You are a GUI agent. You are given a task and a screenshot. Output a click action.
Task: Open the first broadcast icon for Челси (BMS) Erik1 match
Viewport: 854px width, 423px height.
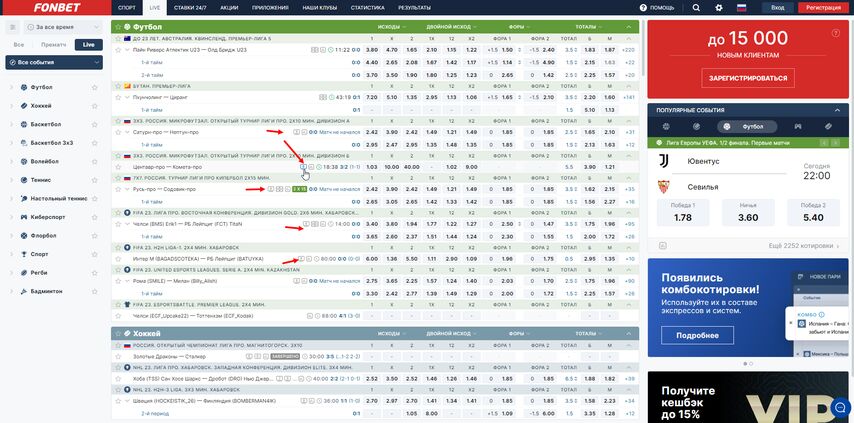[306, 224]
